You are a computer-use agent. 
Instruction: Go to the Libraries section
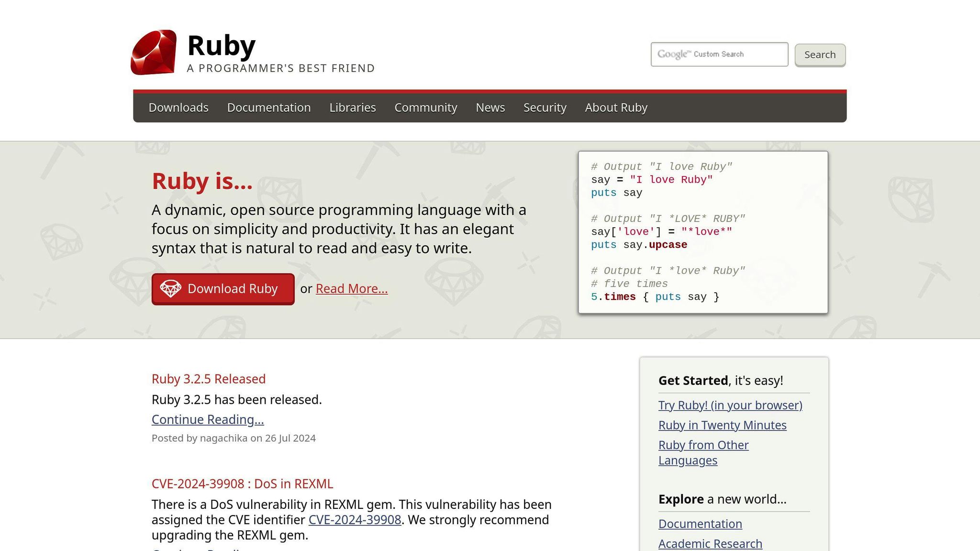point(353,108)
